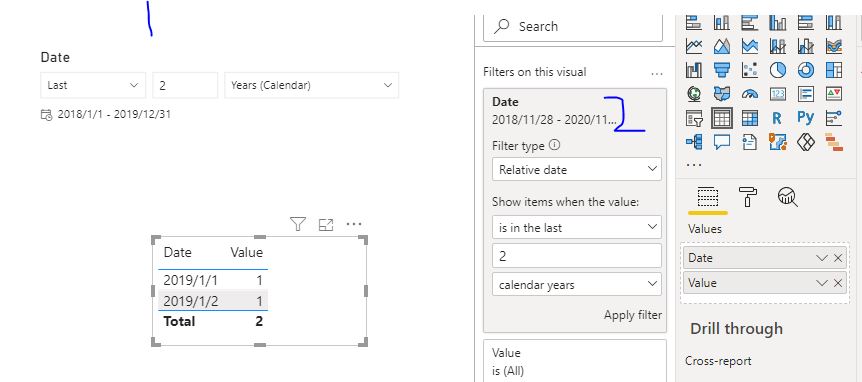Choose the stacked area chart visual
The image size is (862, 382).
750,46
